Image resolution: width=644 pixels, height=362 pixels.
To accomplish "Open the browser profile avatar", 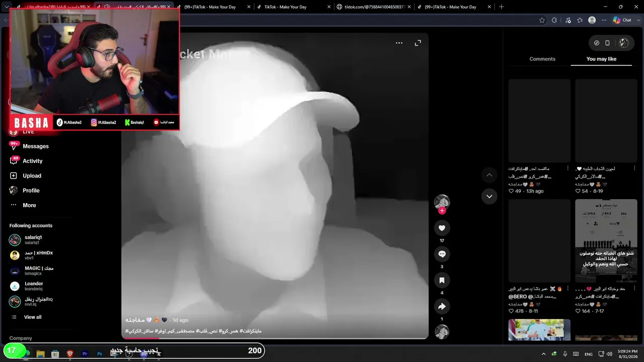I will click(592, 20).
